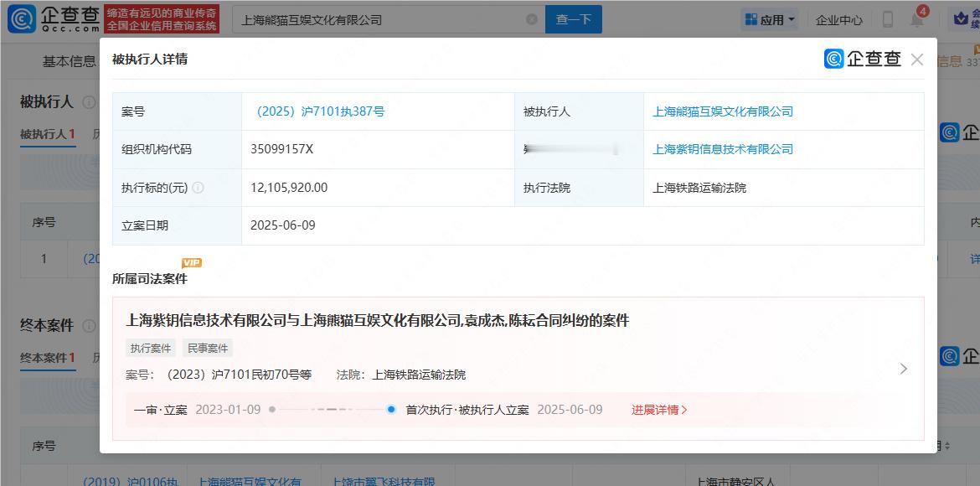Click the 立案日期 value 2025-06-09
This screenshot has height=486, width=980.
[283, 225]
